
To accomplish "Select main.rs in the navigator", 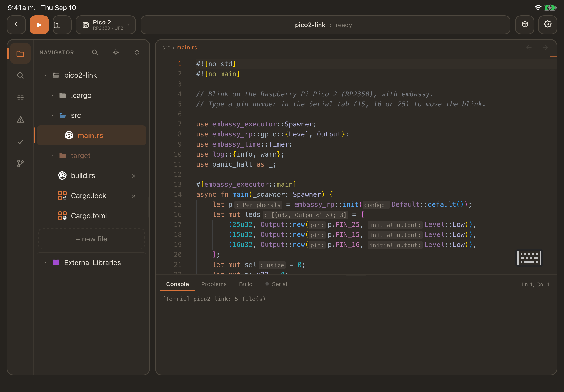I will [x=91, y=135].
